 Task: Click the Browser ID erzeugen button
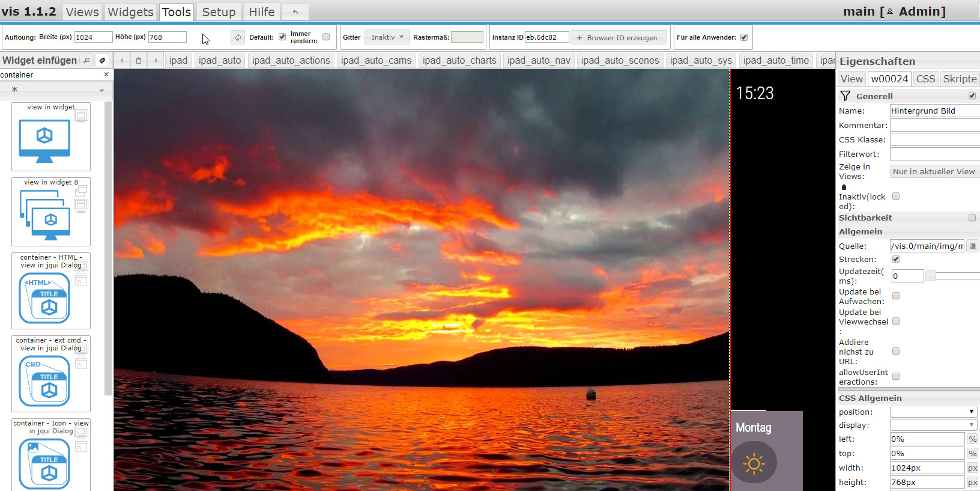618,37
